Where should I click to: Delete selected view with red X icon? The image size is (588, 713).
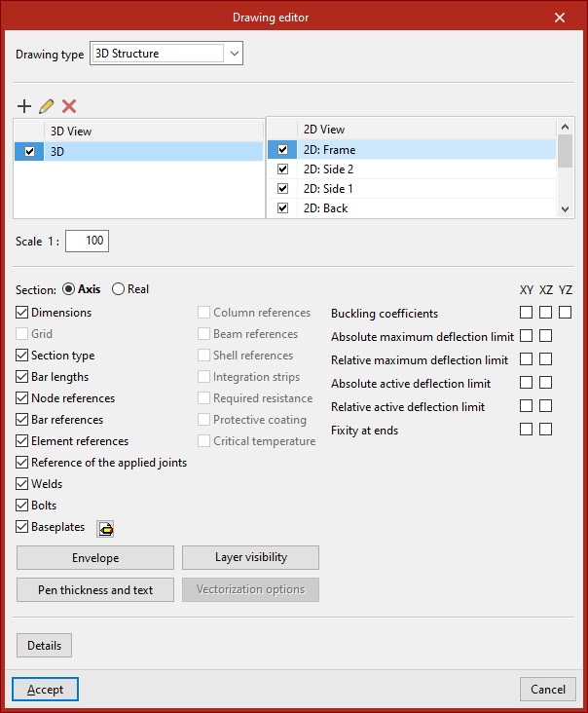[x=69, y=106]
